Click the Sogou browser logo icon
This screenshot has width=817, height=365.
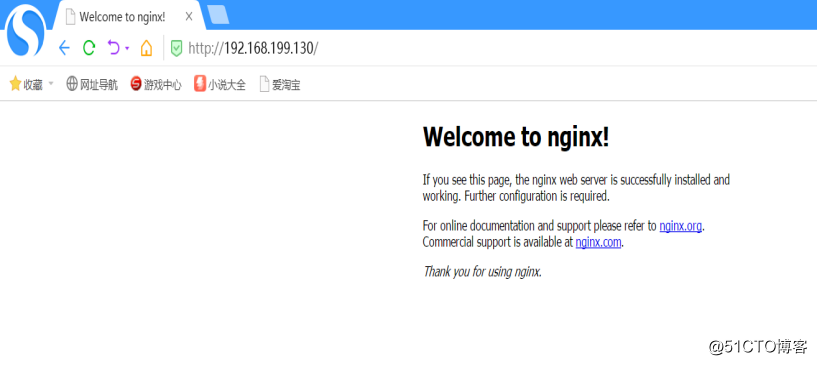point(26,30)
